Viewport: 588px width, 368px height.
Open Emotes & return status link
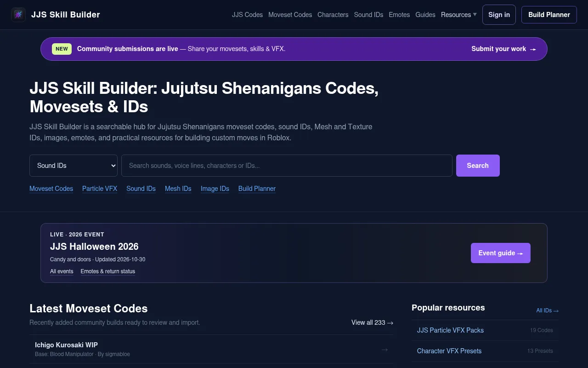108,271
